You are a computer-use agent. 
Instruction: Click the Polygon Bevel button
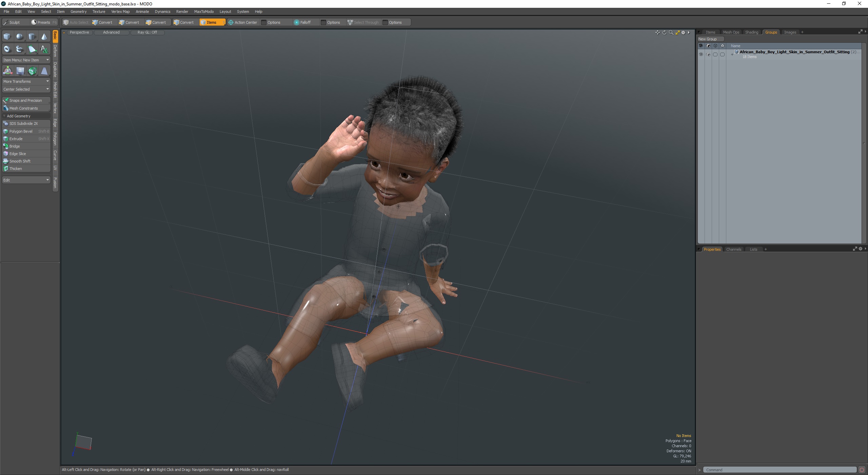click(x=21, y=131)
